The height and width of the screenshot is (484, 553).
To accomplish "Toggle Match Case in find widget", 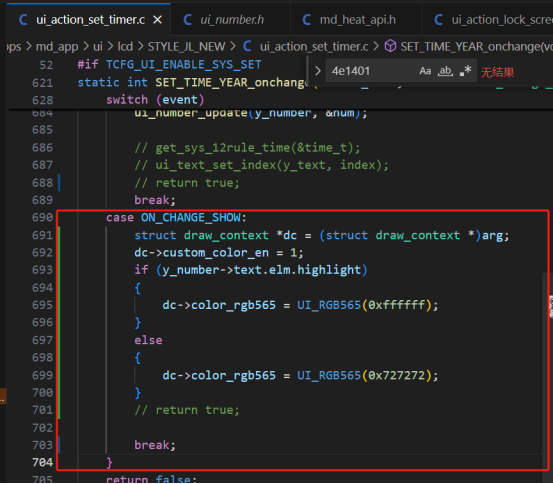I will 425,71.
